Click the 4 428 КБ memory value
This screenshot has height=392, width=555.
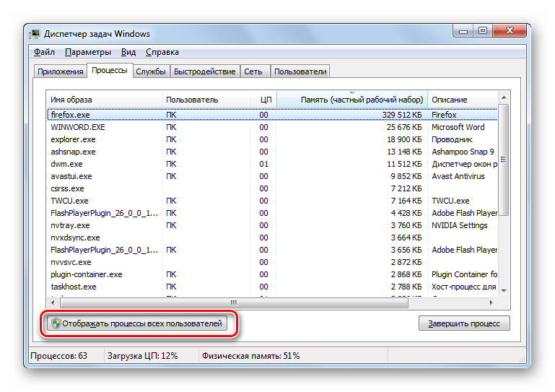[x=406, y=213]
